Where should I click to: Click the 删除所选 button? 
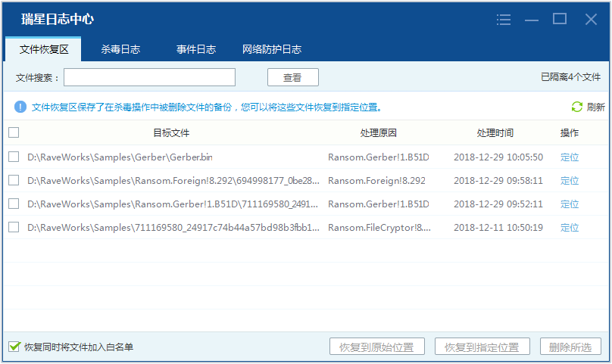[x=570, y=347]
